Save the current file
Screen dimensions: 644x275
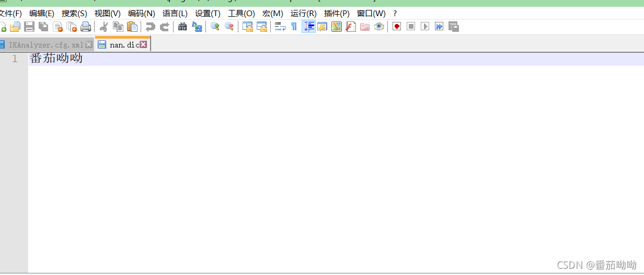pyautogui.click(x=29, y=27)
